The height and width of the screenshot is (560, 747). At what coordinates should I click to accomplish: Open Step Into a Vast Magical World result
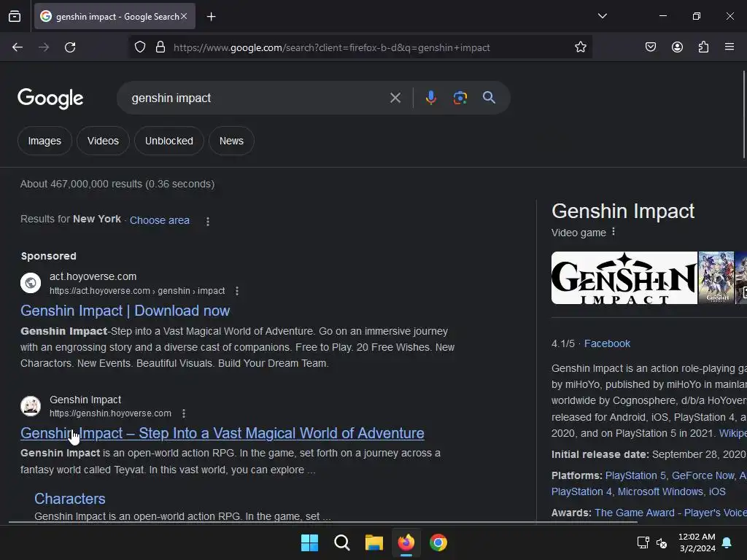222,433
